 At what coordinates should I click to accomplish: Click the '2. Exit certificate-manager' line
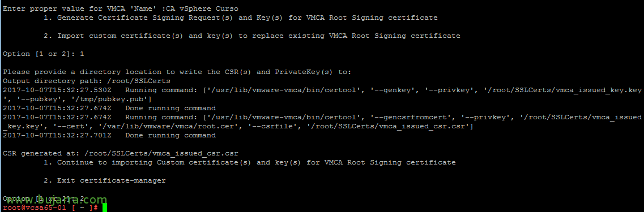[105, 180]
